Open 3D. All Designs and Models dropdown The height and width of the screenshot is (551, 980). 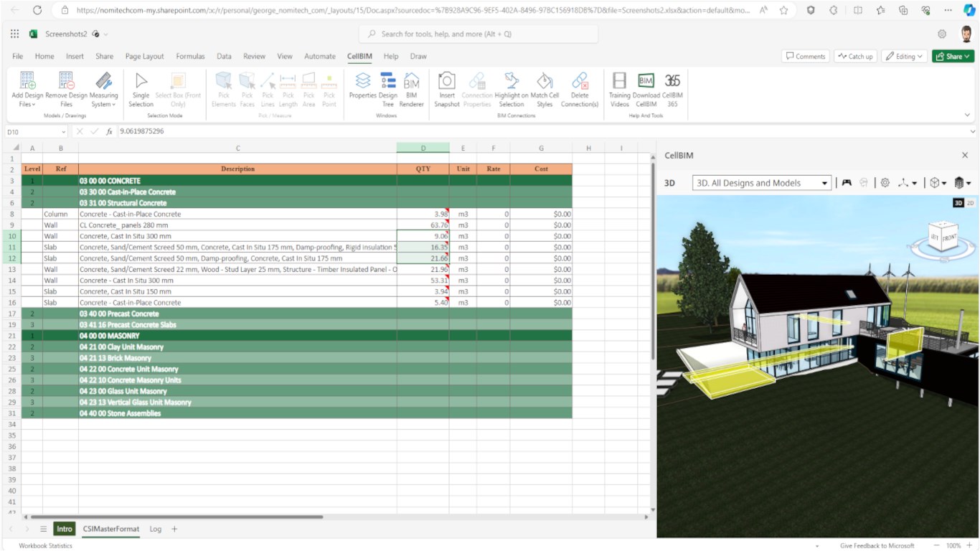[761, 183]
